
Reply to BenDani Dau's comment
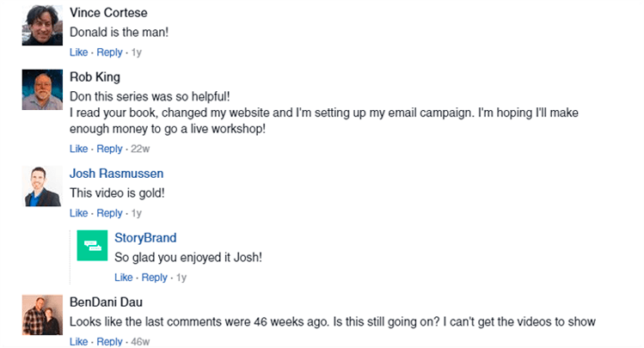tap(109, 341)
